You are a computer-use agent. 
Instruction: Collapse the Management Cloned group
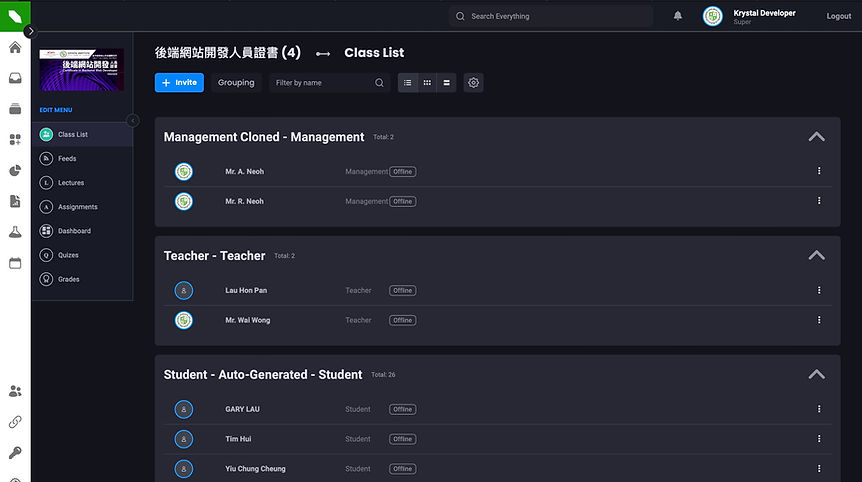pyautogui.click(x=816, y=137)
